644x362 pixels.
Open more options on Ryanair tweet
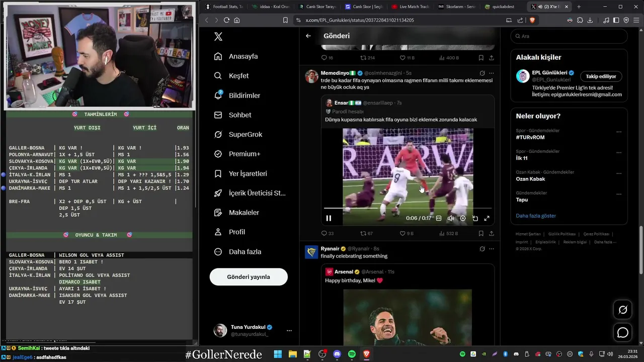click(x=492, y=249)
